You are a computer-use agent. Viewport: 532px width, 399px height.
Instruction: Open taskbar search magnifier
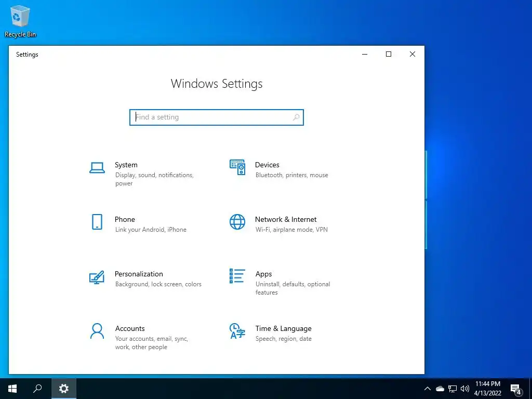(x=37, y=389)
